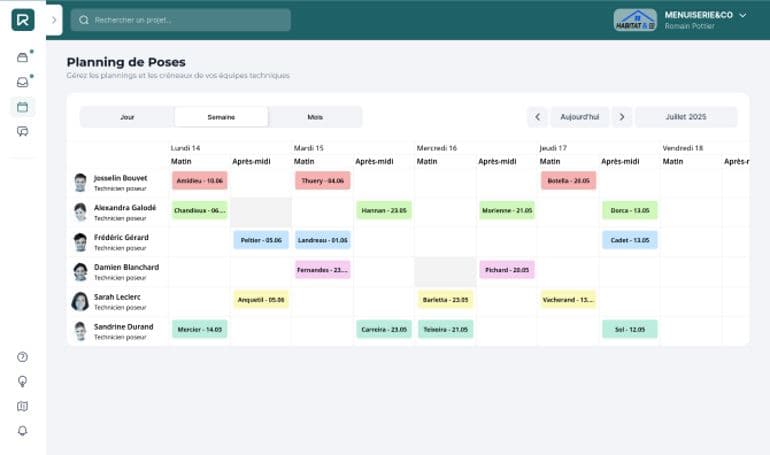Go to the previous week arrow
The image size is (770, 455).
538,117
